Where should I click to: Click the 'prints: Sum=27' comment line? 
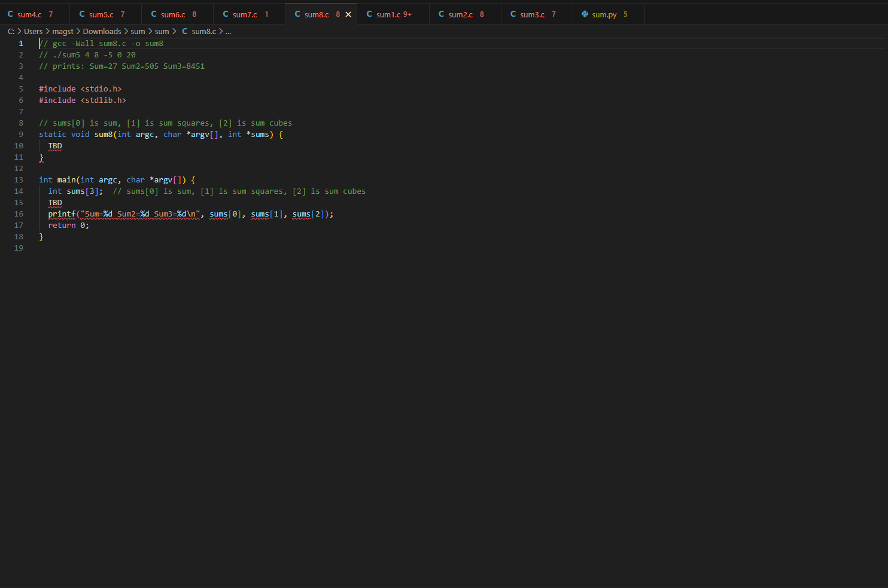[x=121, y=66]
